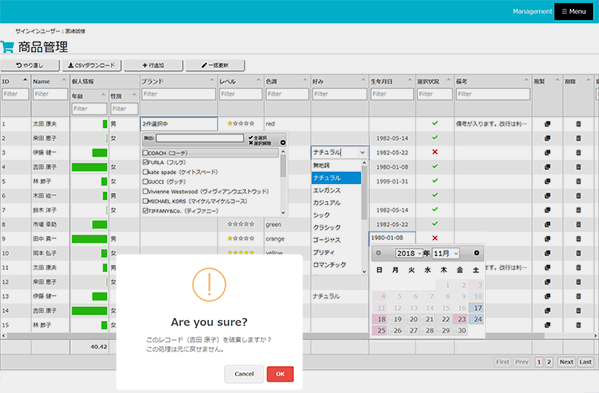Check the GUCCI (グッチ) brand option
This screenshot has height=393, width=599.
pos(145,181)
